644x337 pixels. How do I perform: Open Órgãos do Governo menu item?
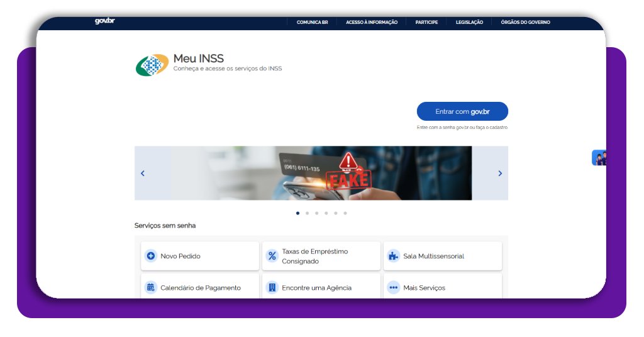coord(525,22)
